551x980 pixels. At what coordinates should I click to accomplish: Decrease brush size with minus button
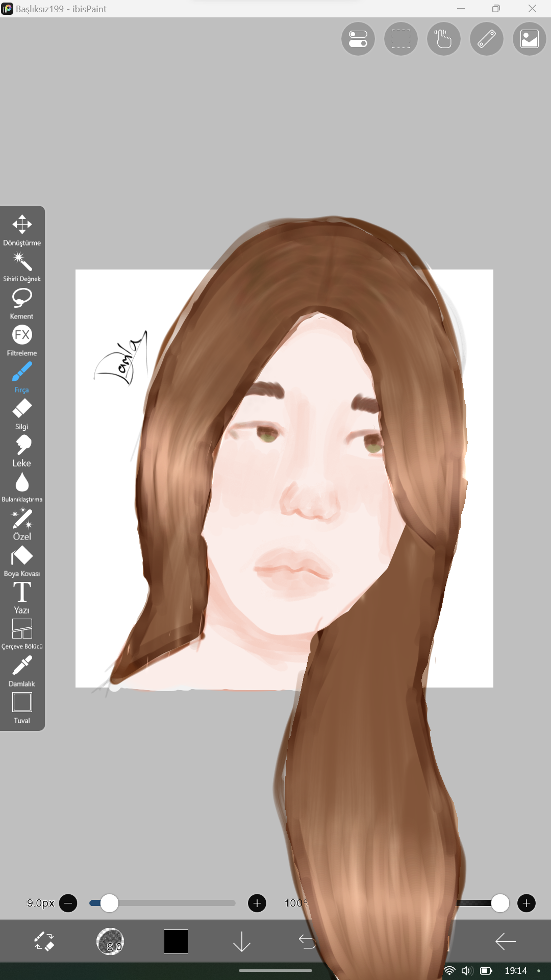click(68, 903)
